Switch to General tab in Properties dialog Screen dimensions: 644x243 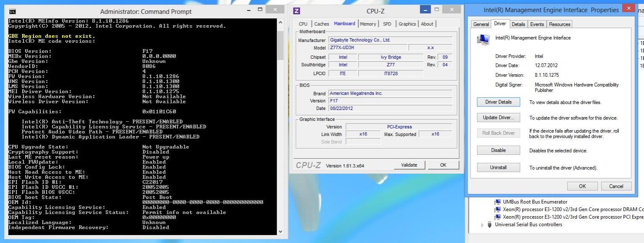point(481,24)
